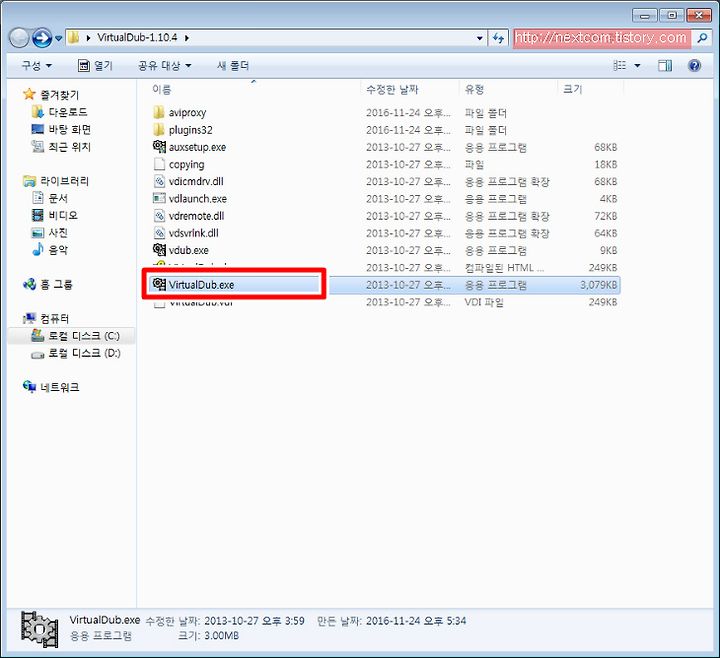
Task: Click the vdub.exe file name
Action: click(x=189, y=250)
